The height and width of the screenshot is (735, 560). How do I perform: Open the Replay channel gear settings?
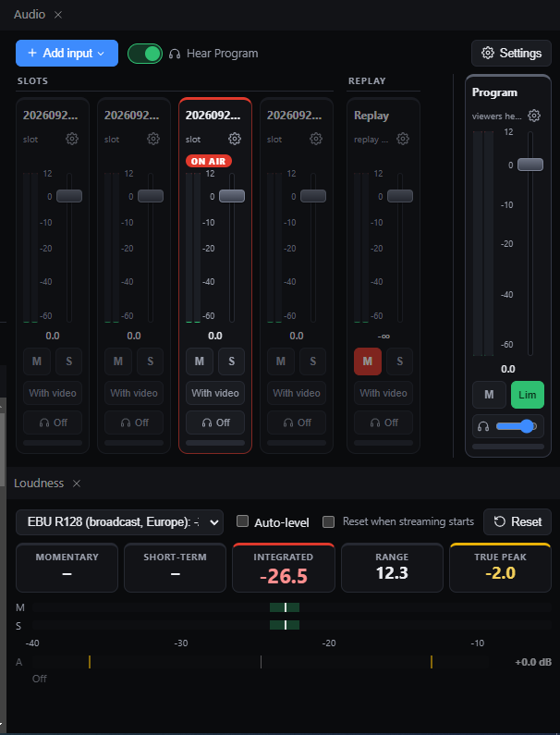[x=403, y=139]
